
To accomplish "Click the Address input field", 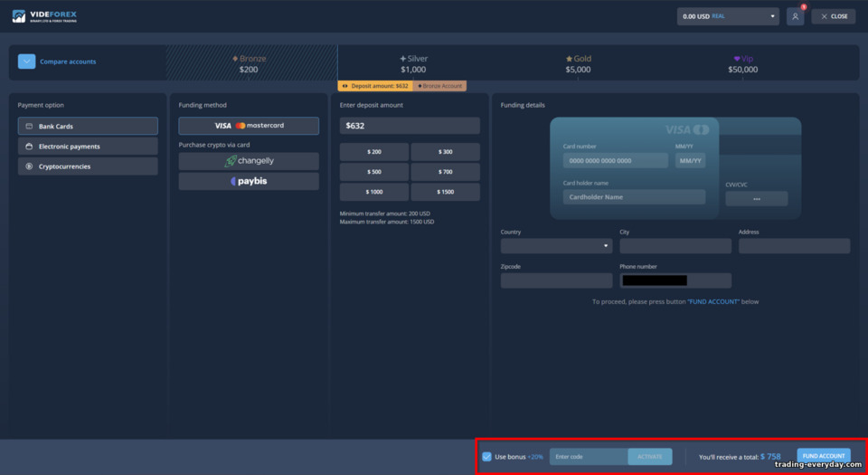I will (795, 246).
